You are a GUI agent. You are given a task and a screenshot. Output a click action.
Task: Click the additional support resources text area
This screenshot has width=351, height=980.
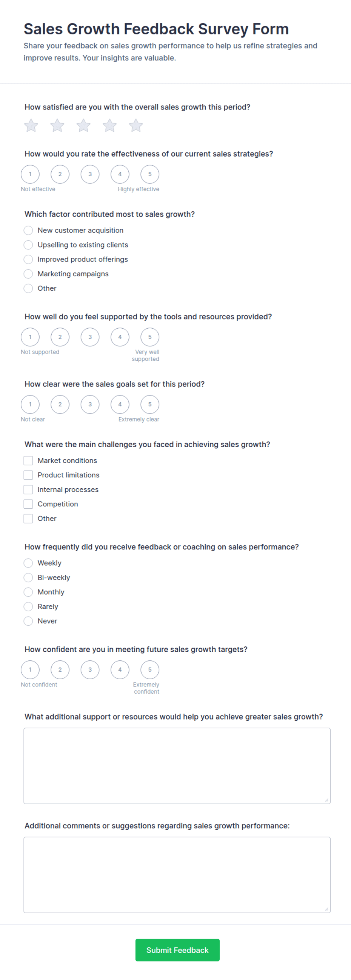click(177, 766)
